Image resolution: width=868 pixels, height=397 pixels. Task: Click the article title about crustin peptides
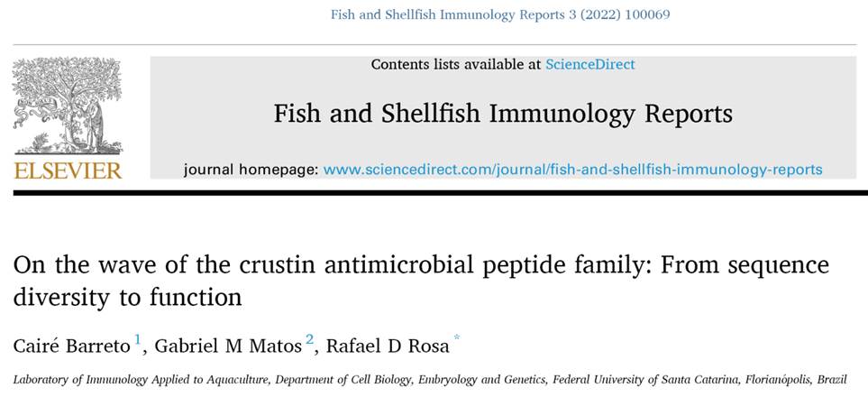click(x=421, y=282)
